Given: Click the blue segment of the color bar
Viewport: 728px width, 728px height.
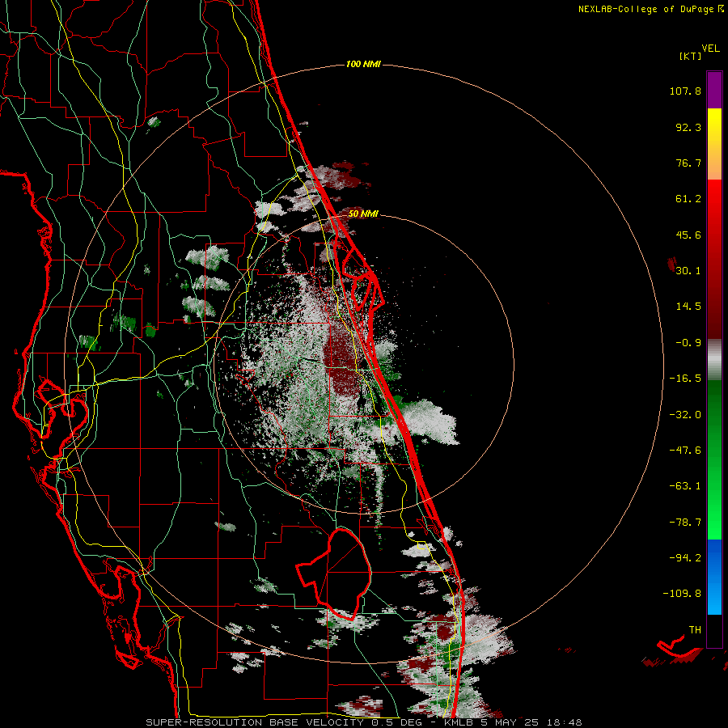Looking at the screenshot, I should tap(714, 577).
